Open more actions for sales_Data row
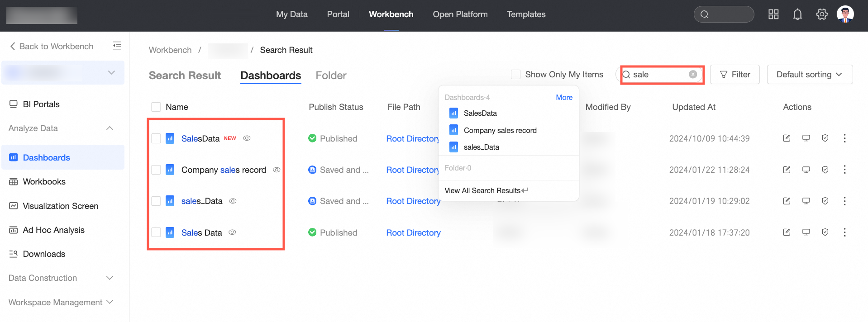868x322 pixels. [844, 201]
